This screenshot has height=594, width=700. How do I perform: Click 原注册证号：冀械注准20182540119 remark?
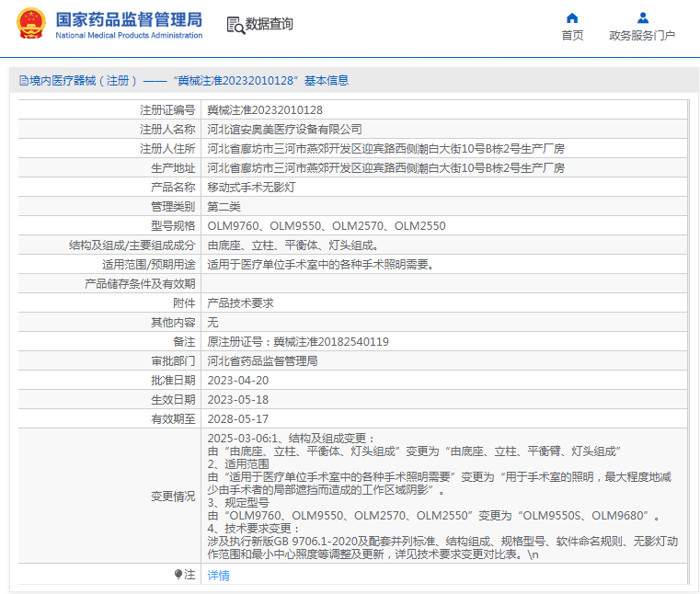[x=298, y=342]
